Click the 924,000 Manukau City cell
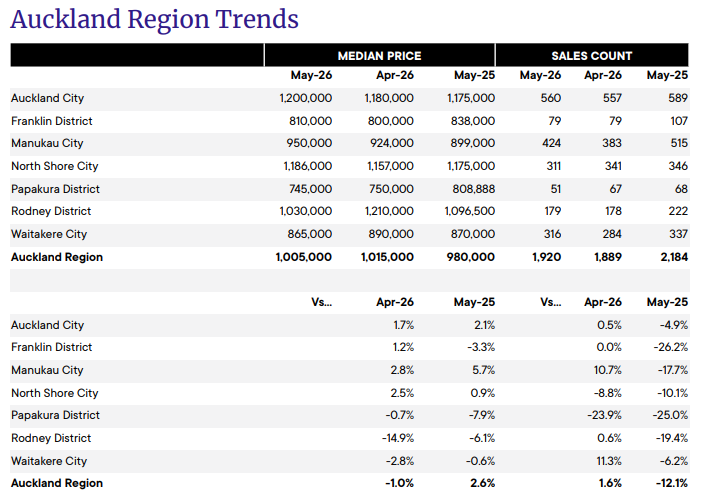 [392, 143]
